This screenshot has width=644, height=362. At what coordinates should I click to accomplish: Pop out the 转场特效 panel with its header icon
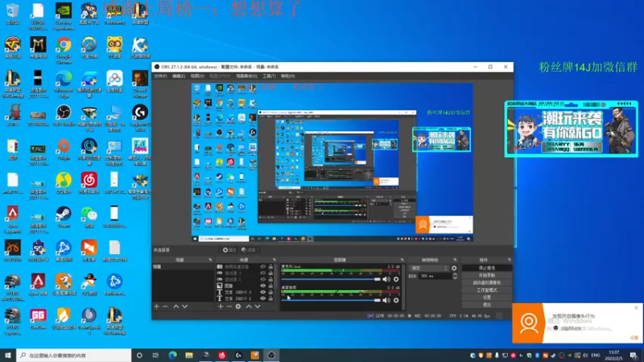pyautogui.click(x=455, y=260)
